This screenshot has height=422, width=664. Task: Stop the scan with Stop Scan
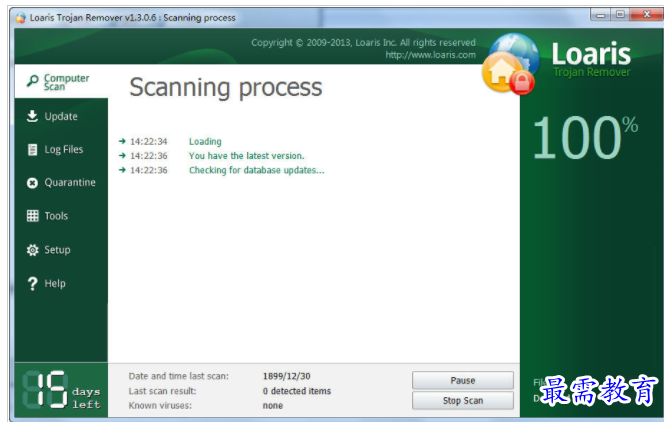pos(463,400)
